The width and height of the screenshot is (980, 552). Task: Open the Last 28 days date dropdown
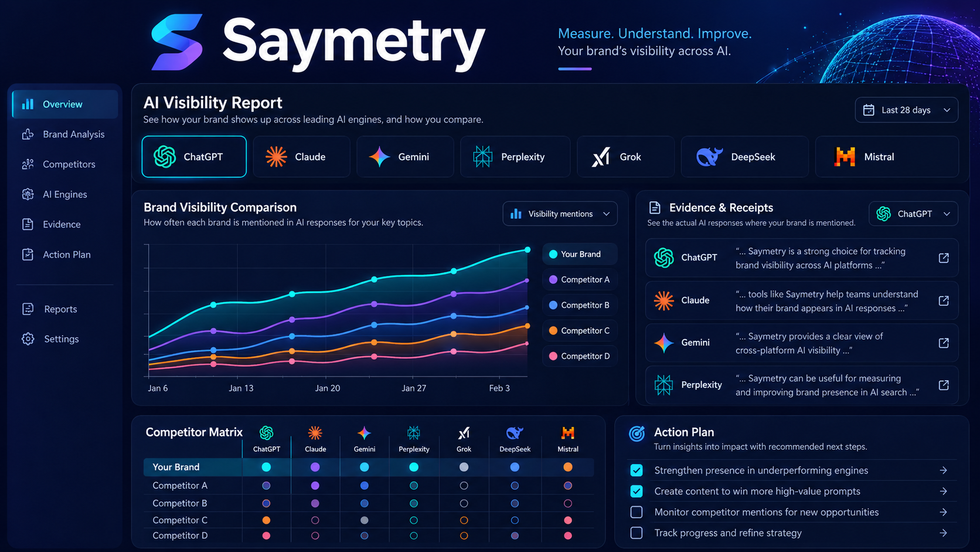coord(907,110)
